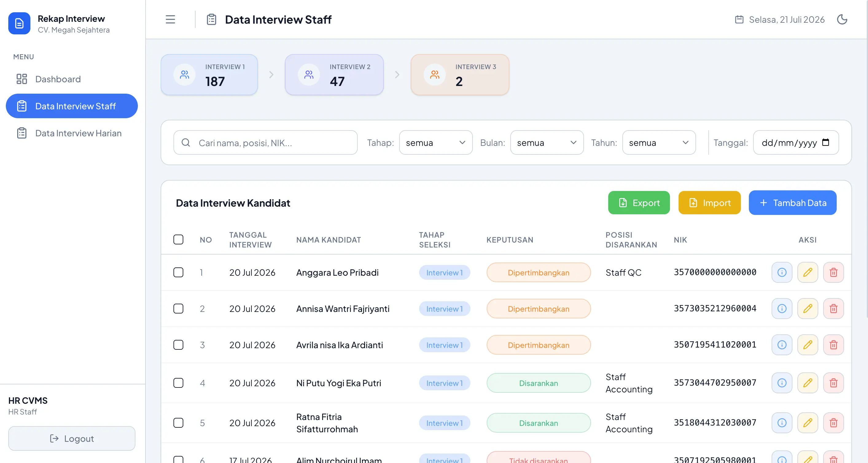
Task: Click NIK 3518044312030007
Action: [x=715, y=422]
